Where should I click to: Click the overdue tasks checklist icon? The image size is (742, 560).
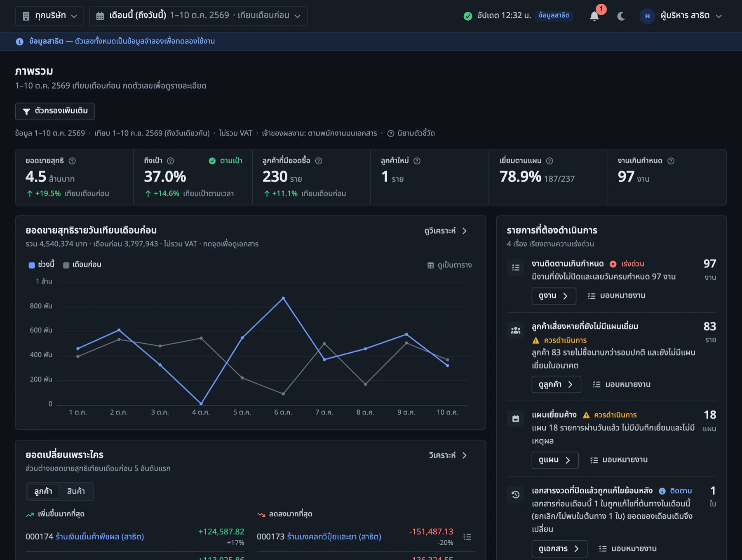click(515, 267)
